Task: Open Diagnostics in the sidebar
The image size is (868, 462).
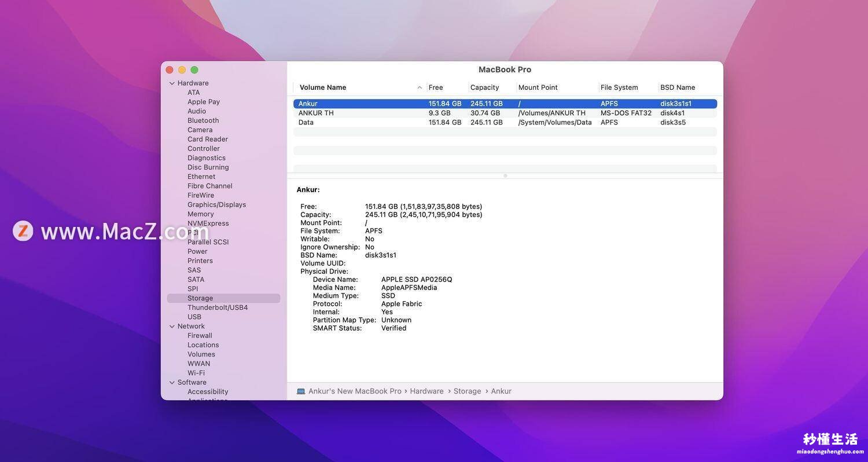Action: (x=206, y=158)
